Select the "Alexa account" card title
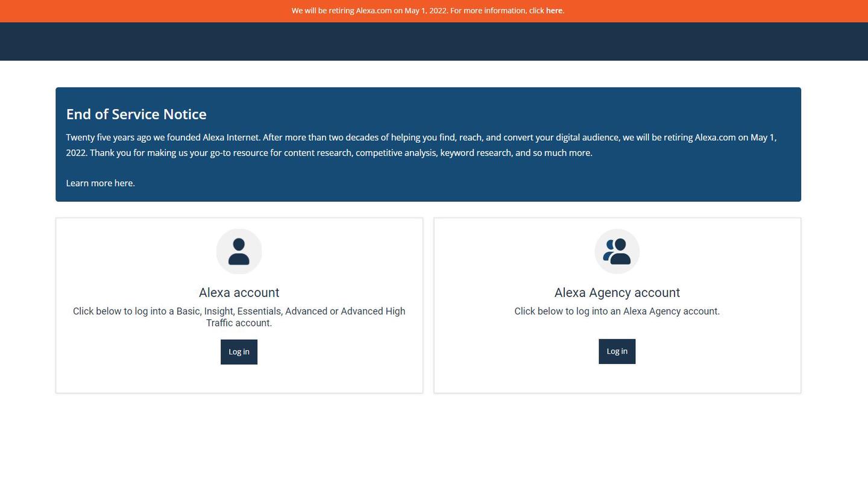 tap(239, 293)
